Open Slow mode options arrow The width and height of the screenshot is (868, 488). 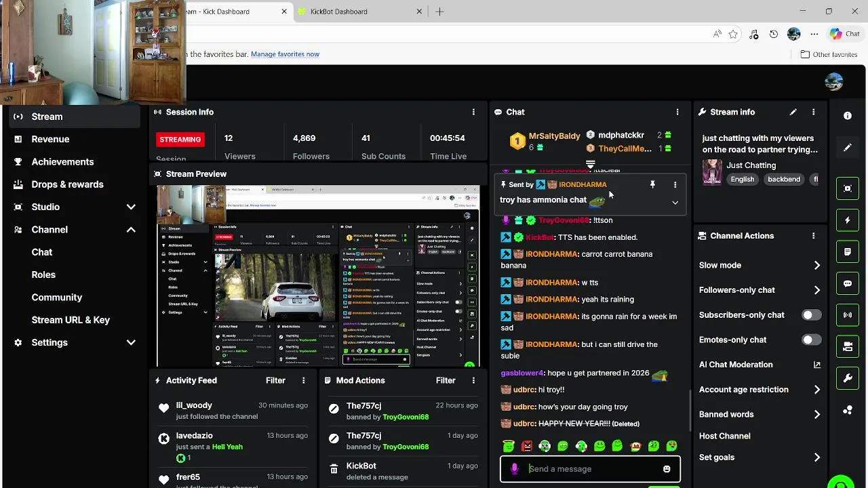[x=816, y=266]
